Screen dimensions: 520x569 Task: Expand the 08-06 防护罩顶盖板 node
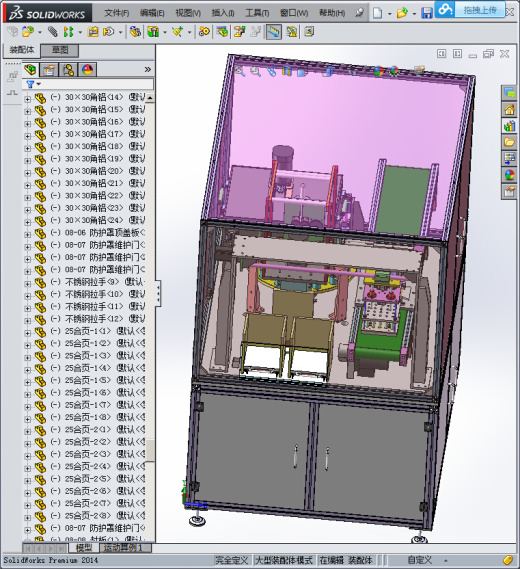click(x=28, y=234)
